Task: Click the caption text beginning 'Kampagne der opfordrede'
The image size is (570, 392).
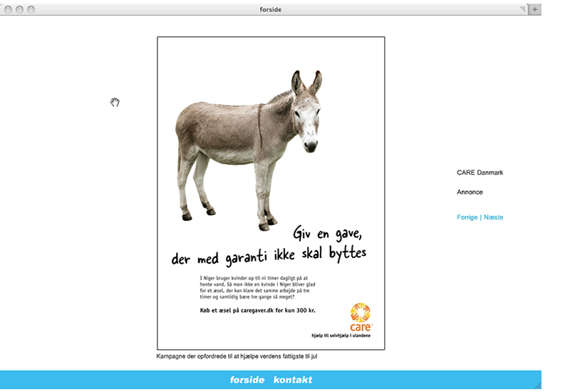Action: [x=237, y=356]
